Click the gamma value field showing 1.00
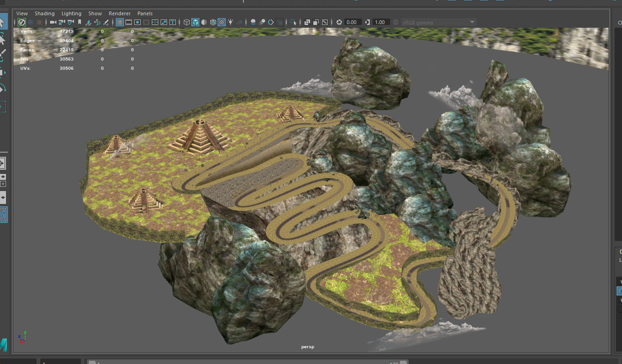622x364 pixels. (380, 22)
